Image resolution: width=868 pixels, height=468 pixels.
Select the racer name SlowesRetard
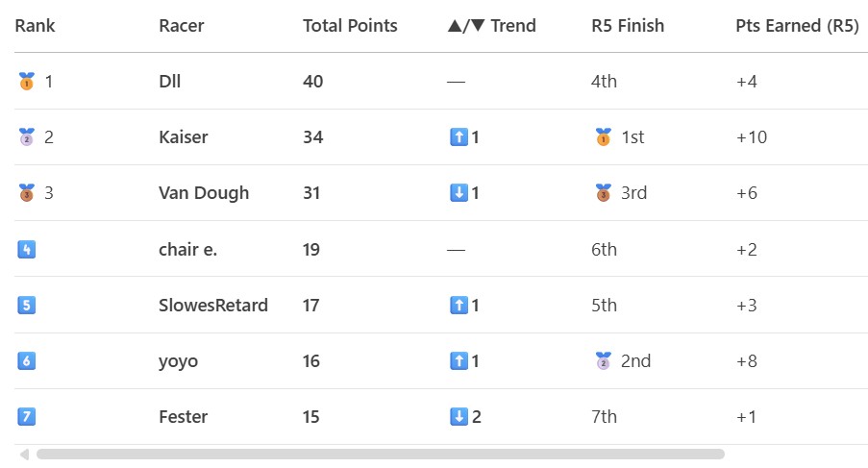click(213, 305)
